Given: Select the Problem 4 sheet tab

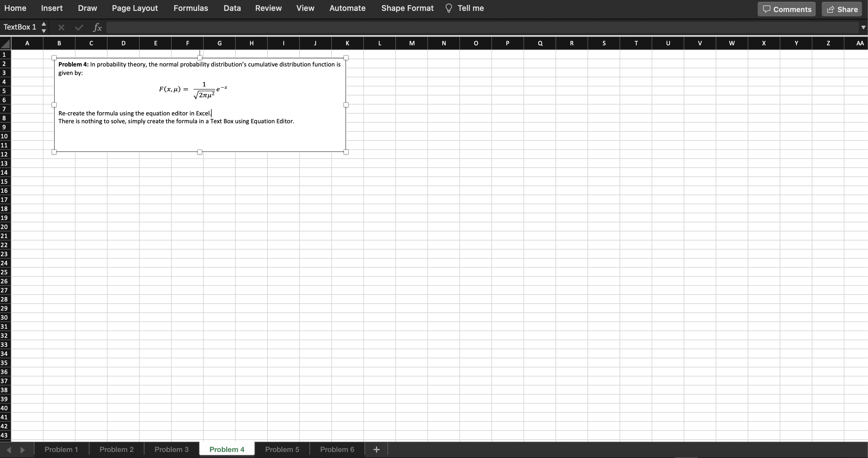Looking at the screenshot, I should click(227, 449).
